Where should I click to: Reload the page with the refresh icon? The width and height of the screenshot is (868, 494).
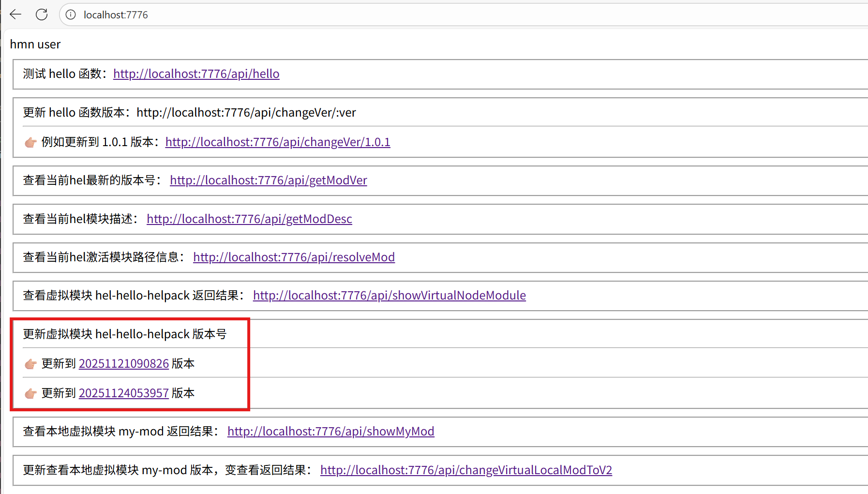click(42, 15)
